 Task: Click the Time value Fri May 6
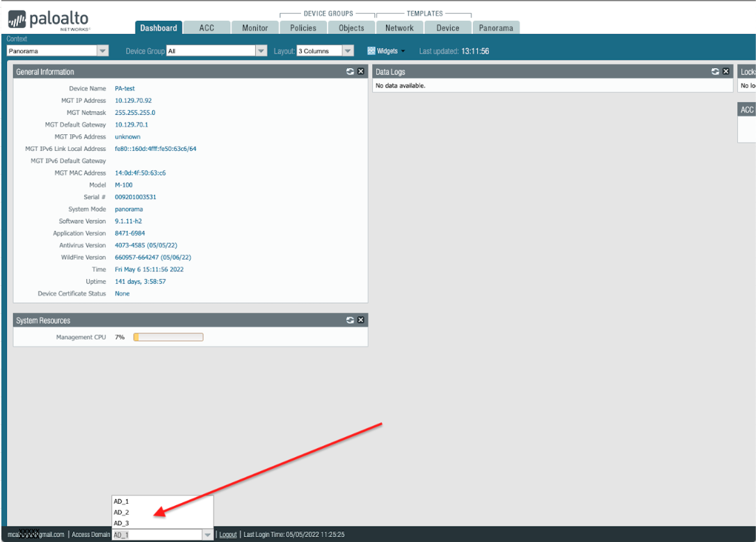point(149,269)
